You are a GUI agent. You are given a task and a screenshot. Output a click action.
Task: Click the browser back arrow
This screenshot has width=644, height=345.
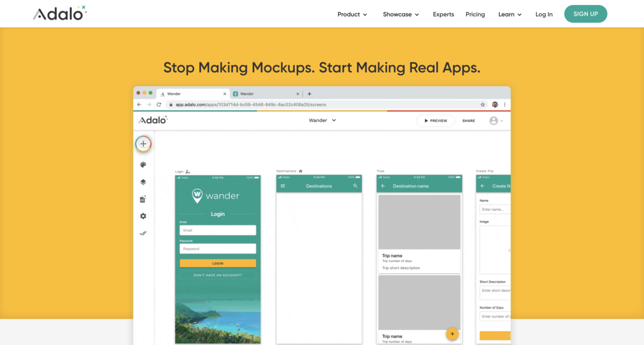pos(139,105)
